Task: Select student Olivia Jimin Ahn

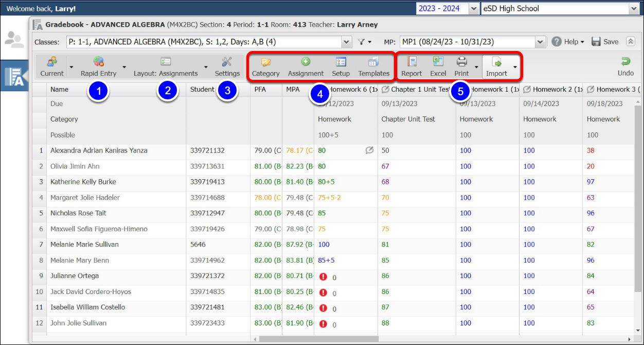Action: pyautogui.click(x=75, y=166)
